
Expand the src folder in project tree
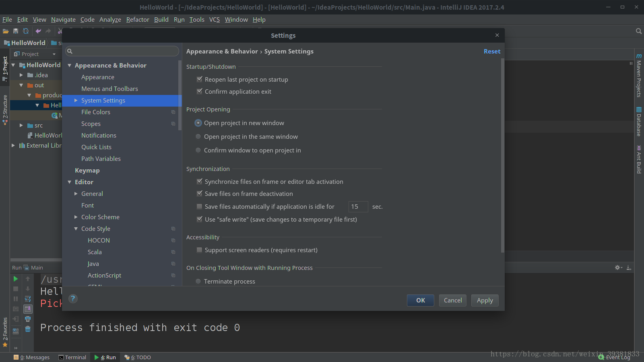pos(21,125)
